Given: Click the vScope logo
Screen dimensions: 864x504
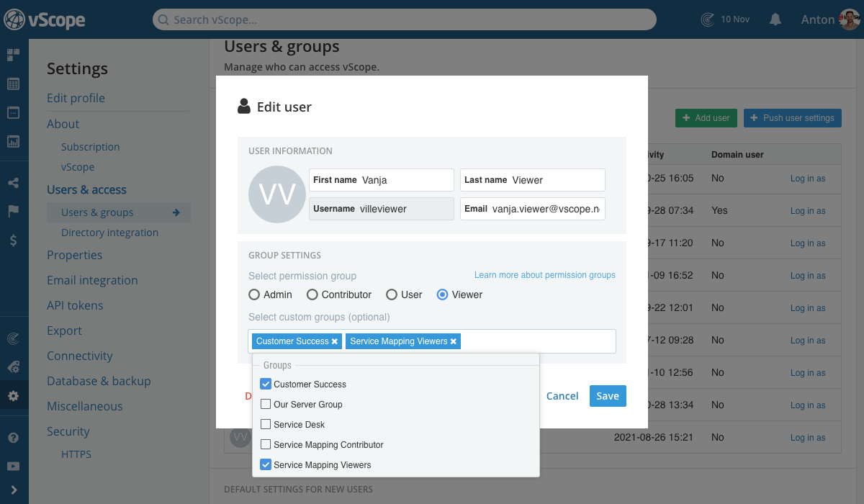Looking at the screenshot, I should tap(44, 19).
